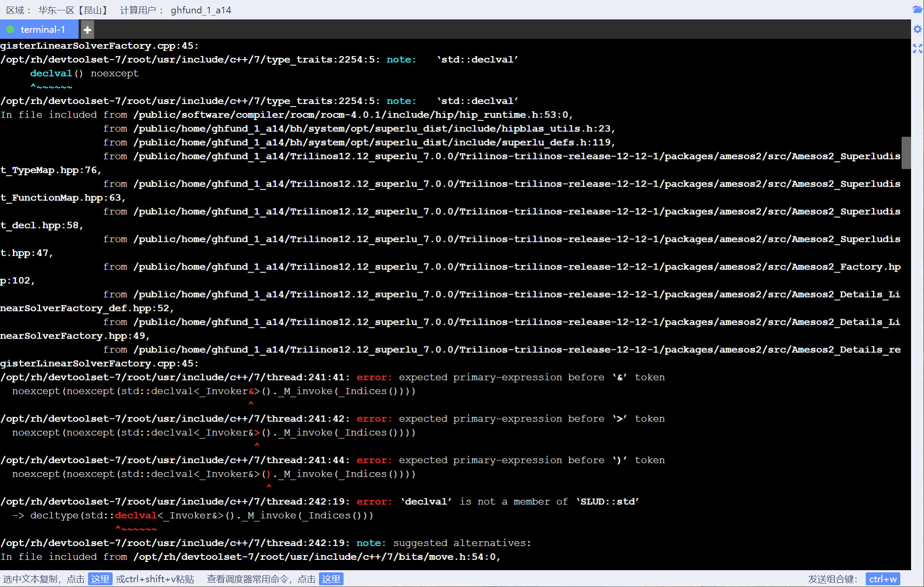Toggle fullscreen with the expand arrows icon
Screen dimensions: 924x587
click(x=918, y=48)
